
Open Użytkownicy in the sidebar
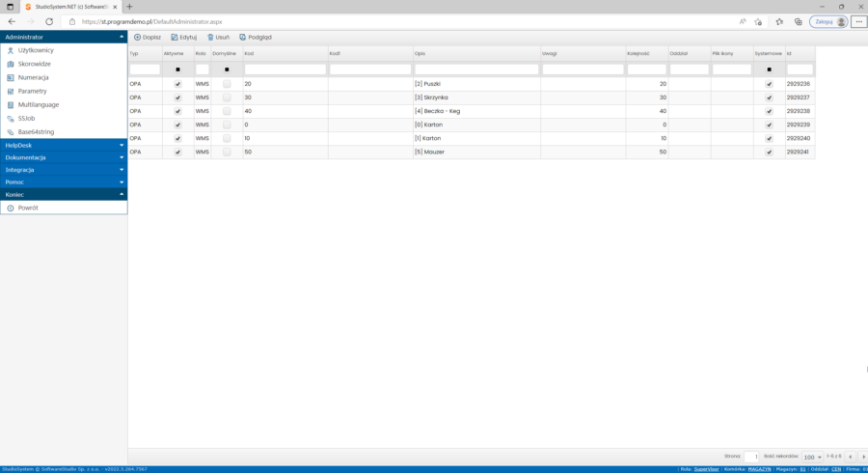[x=36, y=50]
